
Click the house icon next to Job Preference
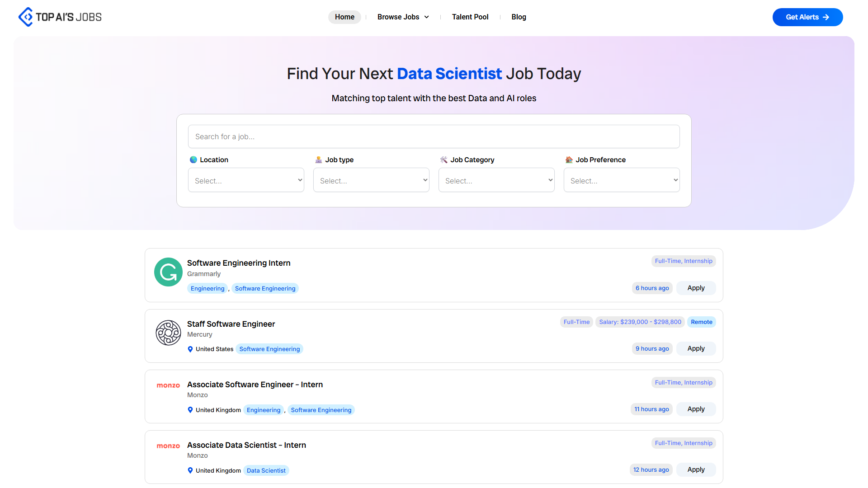click(569, 160)
